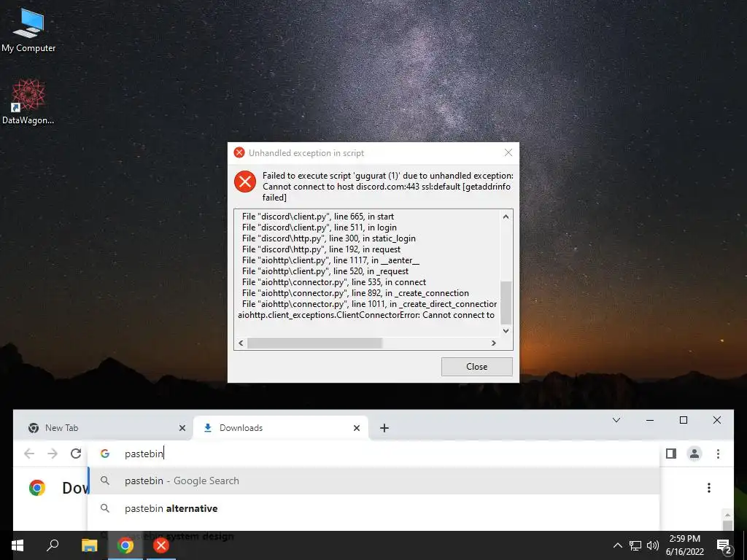Open volume tray icon

click(x=653, y=545)
